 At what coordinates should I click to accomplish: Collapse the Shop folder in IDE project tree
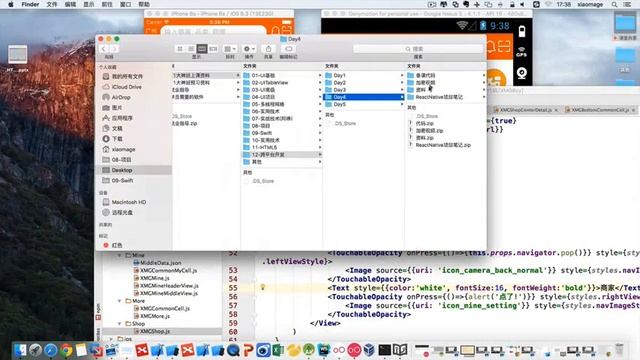(120, 324)
